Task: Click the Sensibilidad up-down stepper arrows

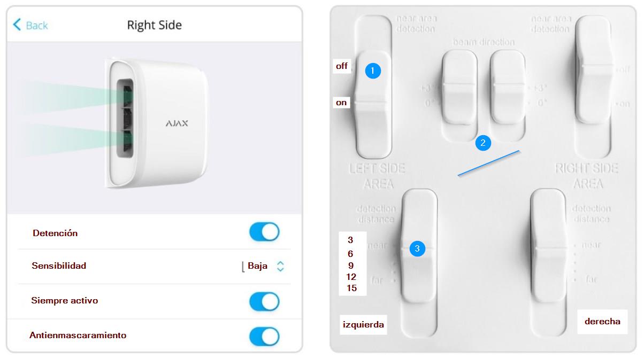Action: [x=280, y=266]
